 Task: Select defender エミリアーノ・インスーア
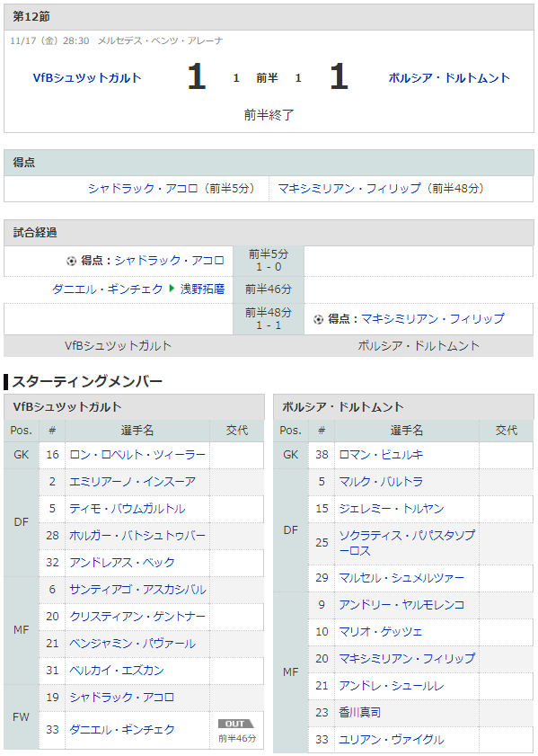(x=132, y=482)
